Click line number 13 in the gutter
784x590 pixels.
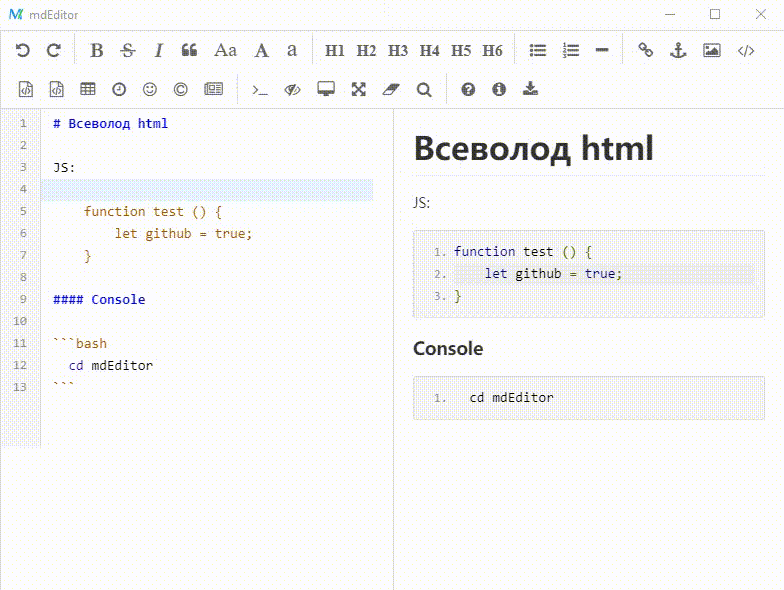[x=20, y=387]
